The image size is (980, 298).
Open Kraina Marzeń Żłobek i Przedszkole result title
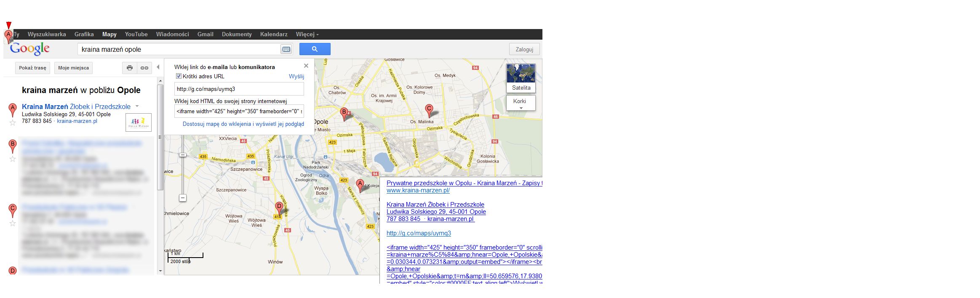click(76, 107)
